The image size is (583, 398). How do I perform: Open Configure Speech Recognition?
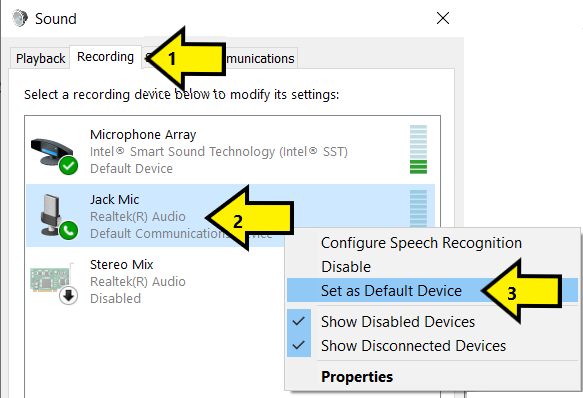pyautogui.click(x=422, y=243)
